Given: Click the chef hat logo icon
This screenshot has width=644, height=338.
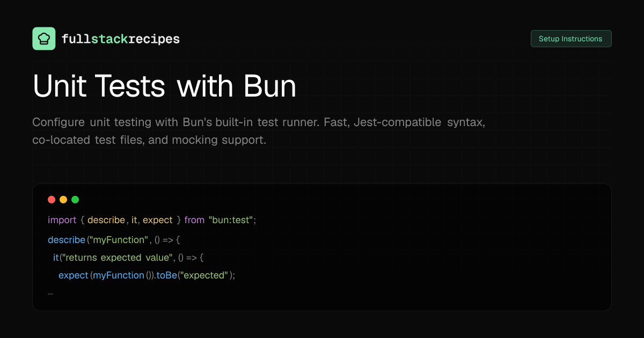Looking at the screenshot, I should click(x=44, y=39).
